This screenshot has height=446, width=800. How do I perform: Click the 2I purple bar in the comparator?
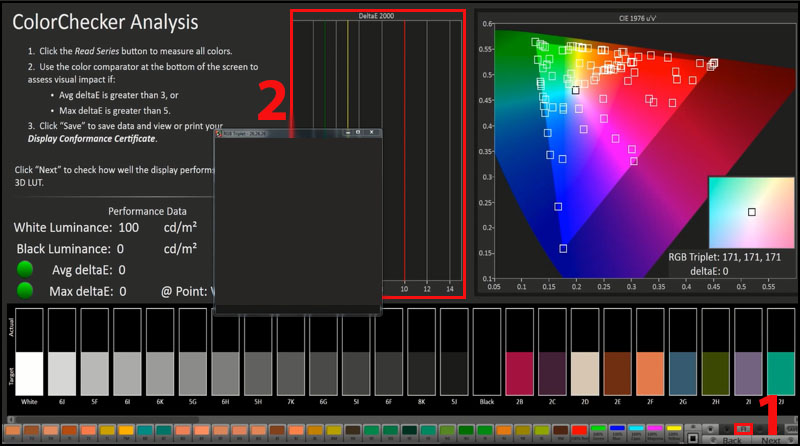pos(748,352)
